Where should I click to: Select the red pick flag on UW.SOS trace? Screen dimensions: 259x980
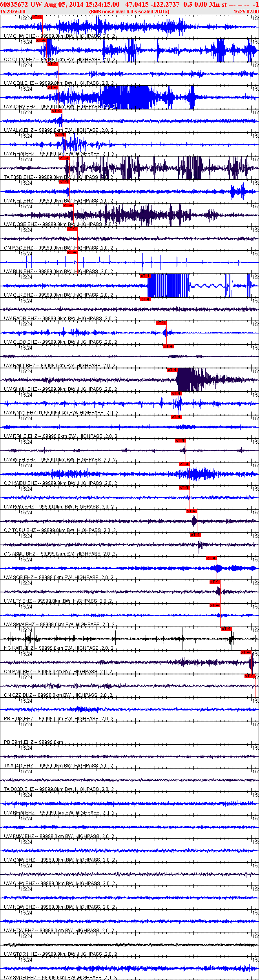point(211,558)
